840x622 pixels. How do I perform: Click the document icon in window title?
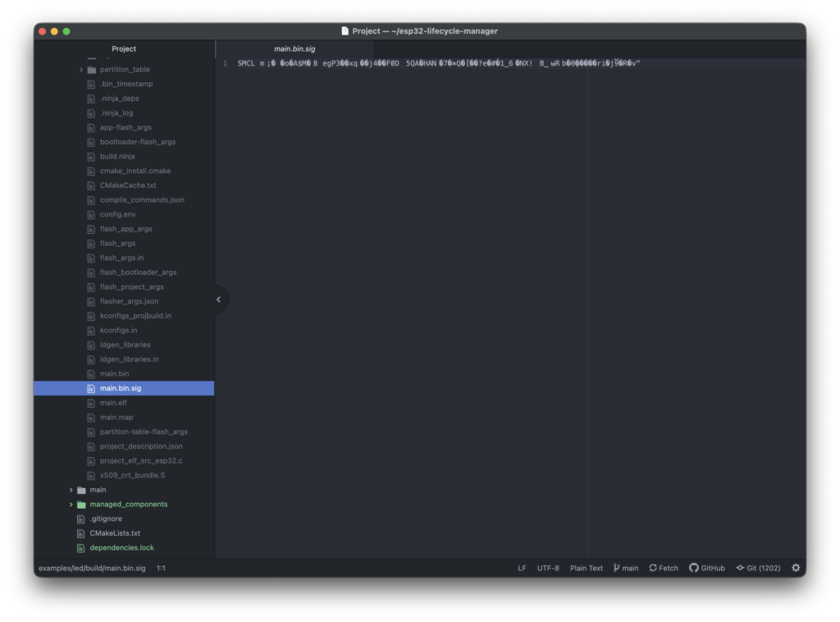click(x=345, y=31)
